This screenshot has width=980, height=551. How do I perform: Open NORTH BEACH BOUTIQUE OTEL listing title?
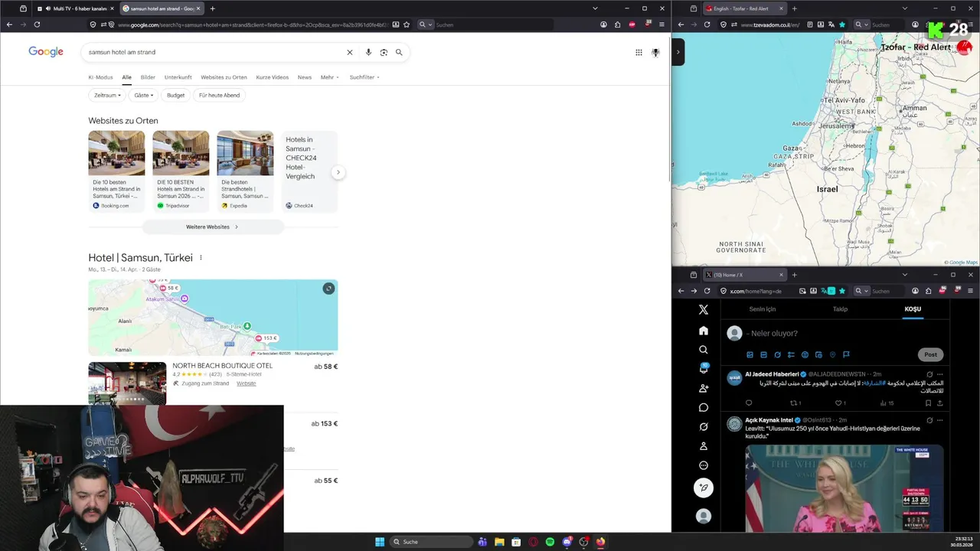[223, 366]
